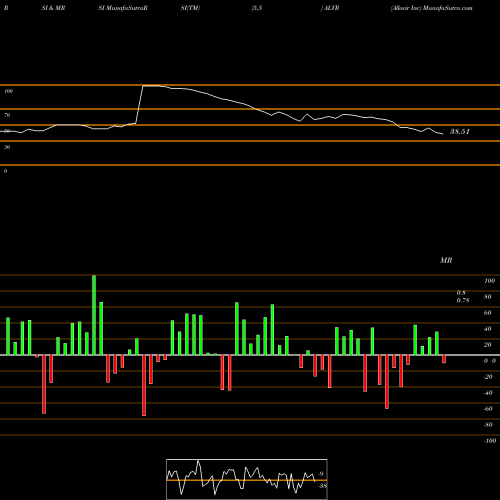Click the tallest green MR histogram bar
Image resolution: width=500 pixels, height=500 pixels.
point(94,315)
